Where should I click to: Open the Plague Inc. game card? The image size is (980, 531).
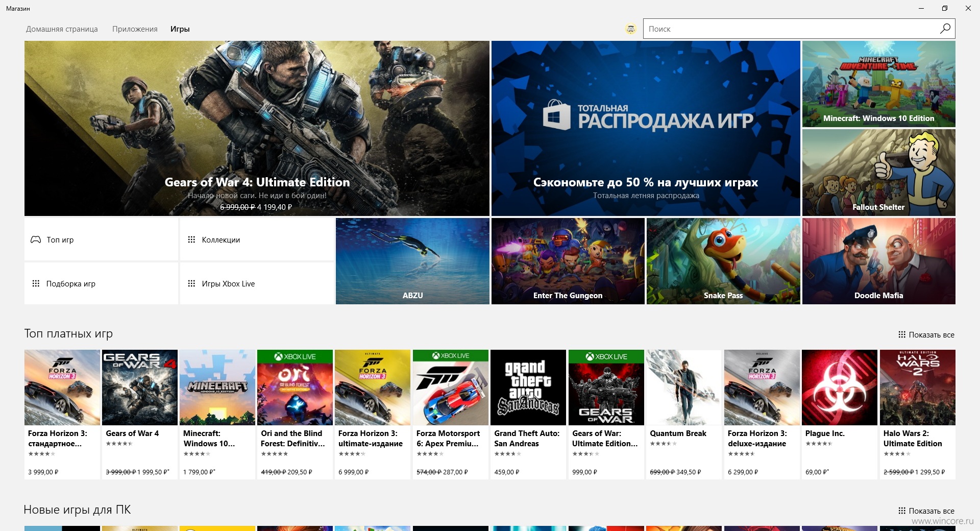tap(840, 414)
